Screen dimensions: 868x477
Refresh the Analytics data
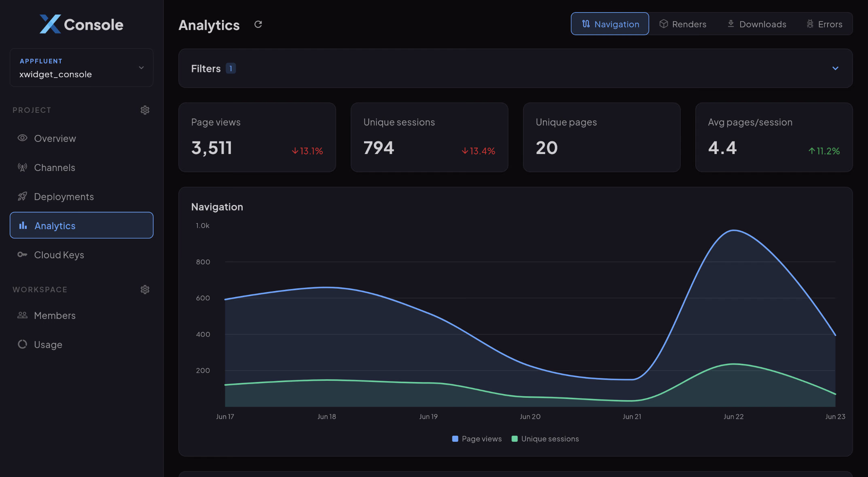(258, 24)
